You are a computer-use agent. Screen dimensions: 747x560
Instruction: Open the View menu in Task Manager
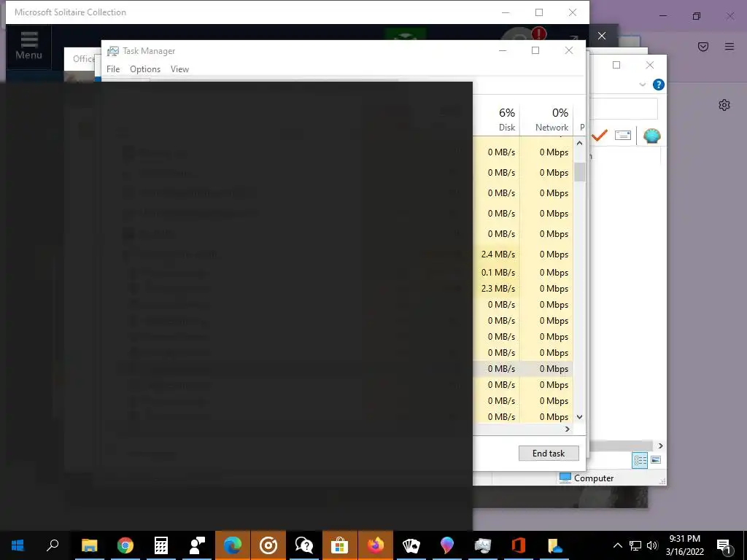(179, 69)
